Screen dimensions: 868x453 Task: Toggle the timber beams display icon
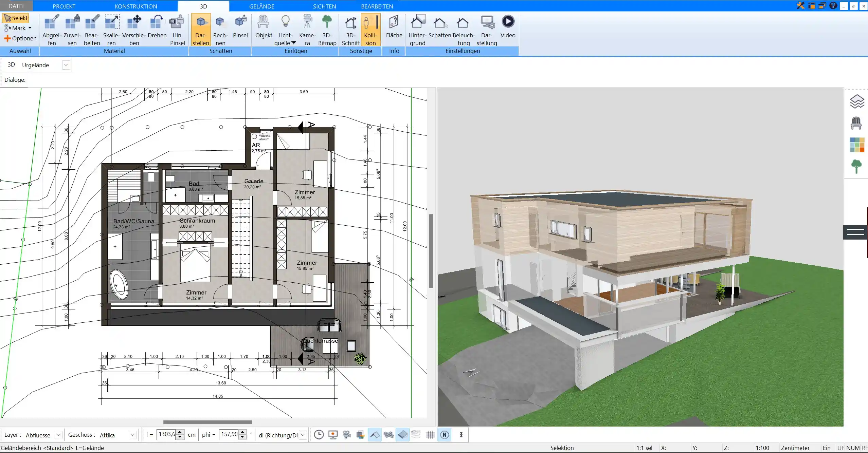pyautogui.click(x=388, y=435)
